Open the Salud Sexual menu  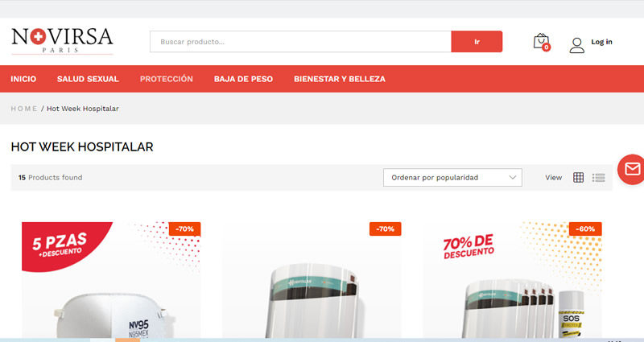88,79
